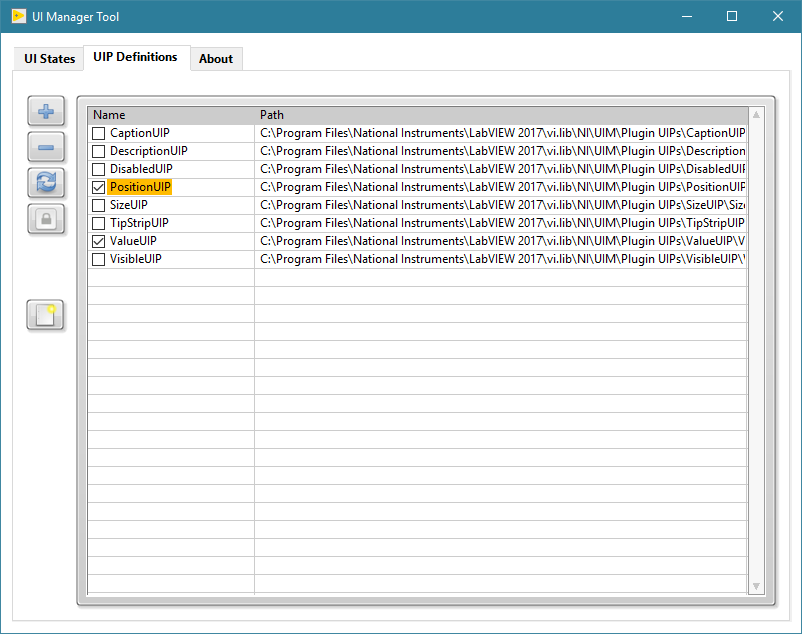Click the new UIP document icon

46,315
